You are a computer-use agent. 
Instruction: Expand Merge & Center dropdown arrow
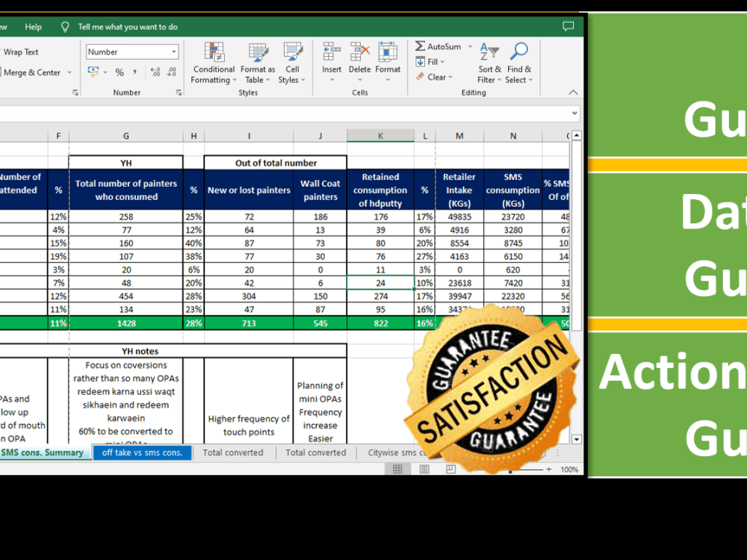tap(69, 72)
